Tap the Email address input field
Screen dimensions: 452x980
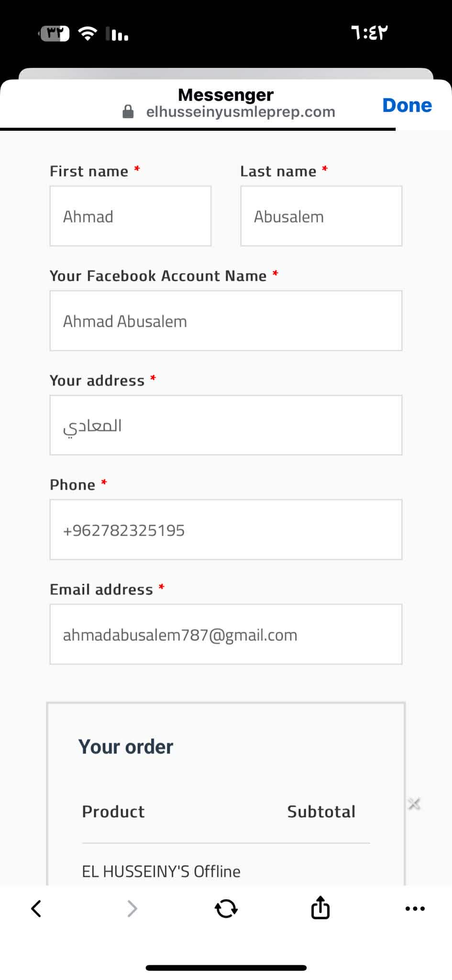[x=226, y=634]
